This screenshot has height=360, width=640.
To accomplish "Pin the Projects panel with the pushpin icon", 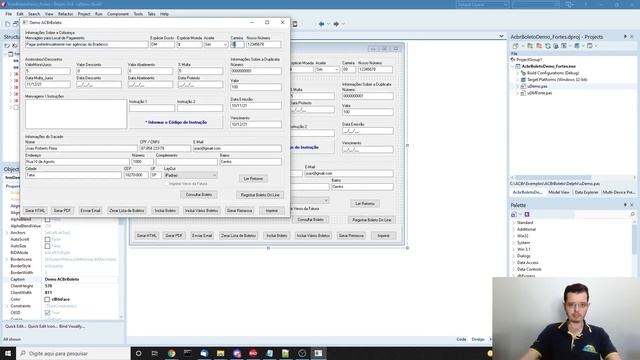I will point(625,37).
